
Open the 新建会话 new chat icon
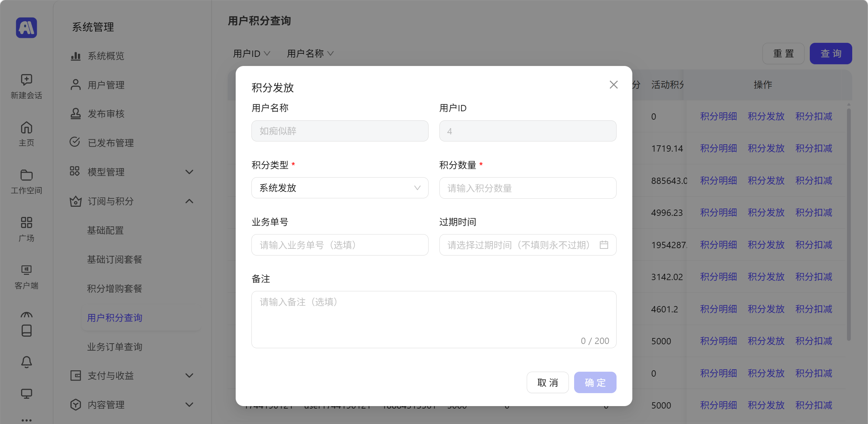coord(26,80)
